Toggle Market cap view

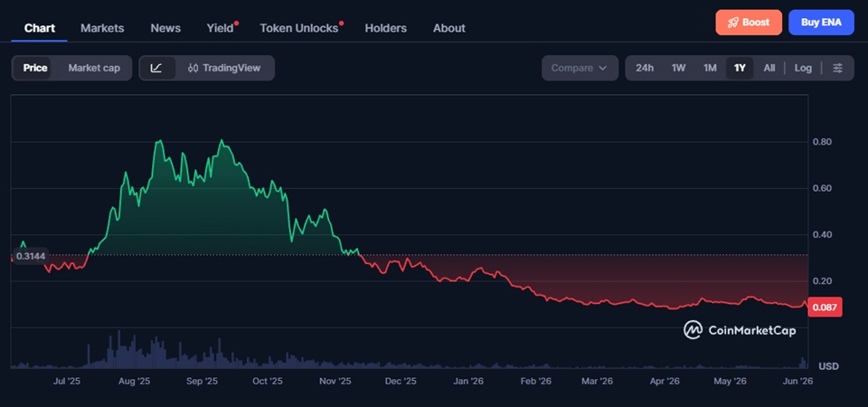(x=94, y=68)
